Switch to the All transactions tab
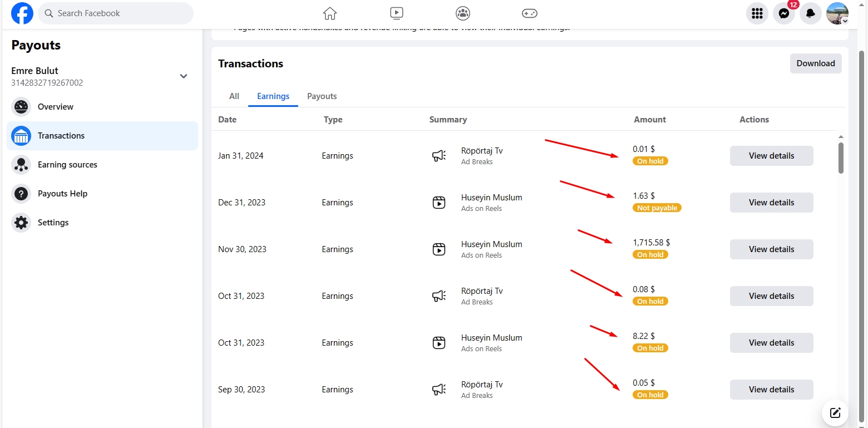Screen dimensions: 868x428 tap(234, 96)
